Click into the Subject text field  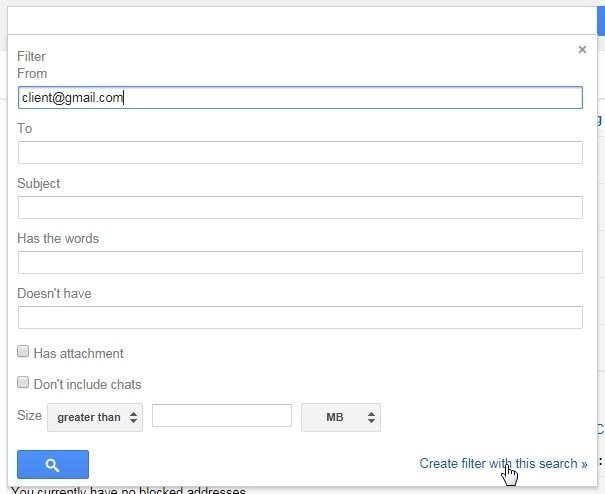click(300, 207)
